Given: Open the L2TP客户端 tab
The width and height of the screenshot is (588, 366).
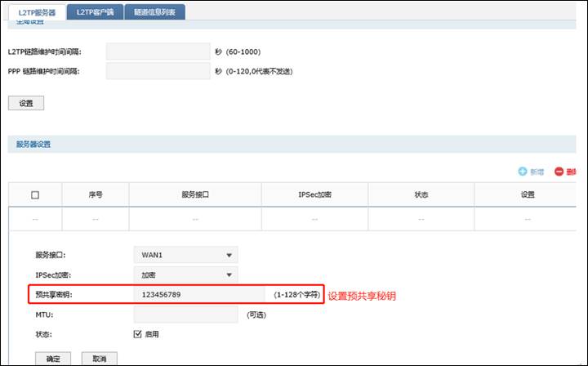Looking at the screenshot, I should [95, 11].
